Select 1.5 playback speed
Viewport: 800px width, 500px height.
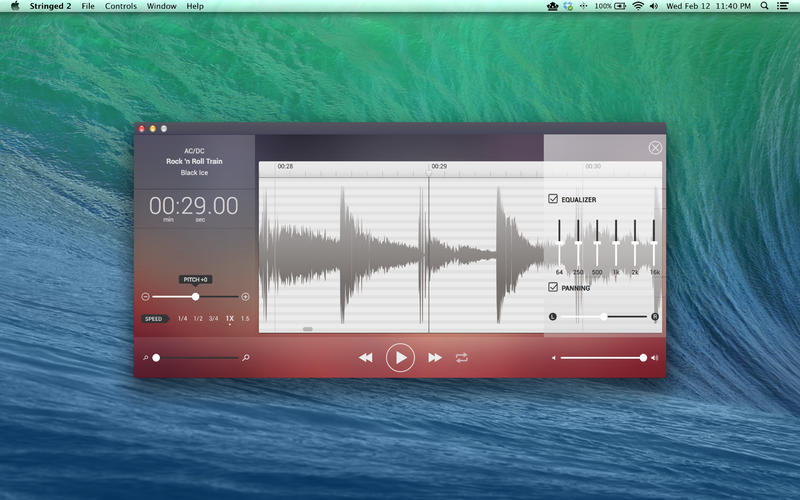pos(245,318)
